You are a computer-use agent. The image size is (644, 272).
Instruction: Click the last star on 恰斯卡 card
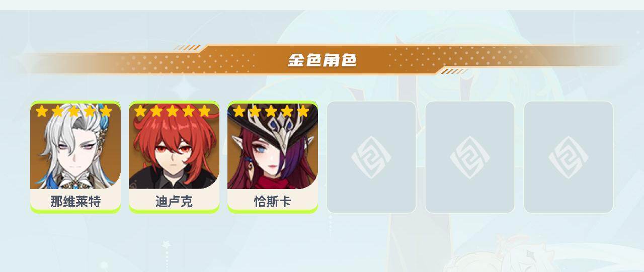tap(303, 111)
